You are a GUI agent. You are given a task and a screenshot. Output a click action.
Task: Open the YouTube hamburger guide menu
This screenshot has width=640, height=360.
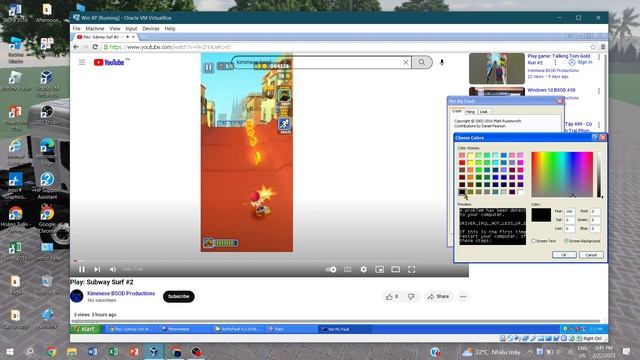click(82, 62)
